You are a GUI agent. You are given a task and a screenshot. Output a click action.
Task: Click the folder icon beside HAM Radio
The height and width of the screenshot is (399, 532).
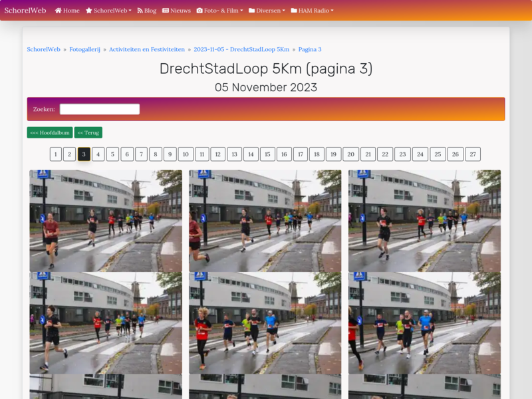(x=294, y=11)
